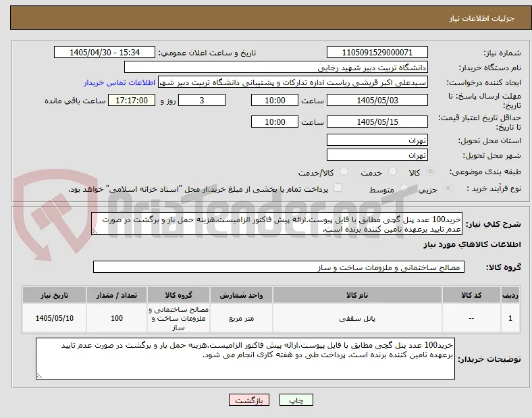Image resolution: width=532 pixels, height=418 pixels.
Task: Click the need date cell 1405/05/10
Action: pos(54,318)
